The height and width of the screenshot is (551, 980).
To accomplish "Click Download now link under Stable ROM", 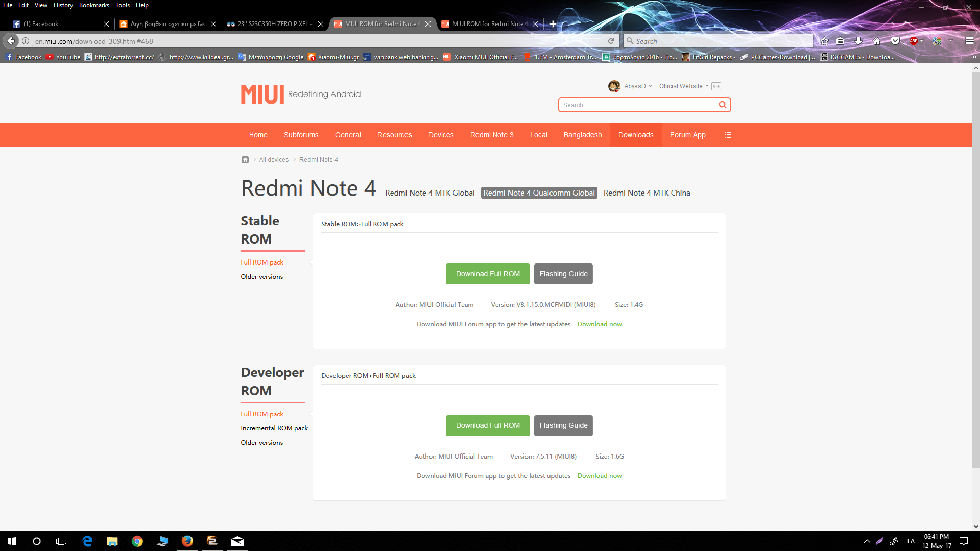I will 600,324.
